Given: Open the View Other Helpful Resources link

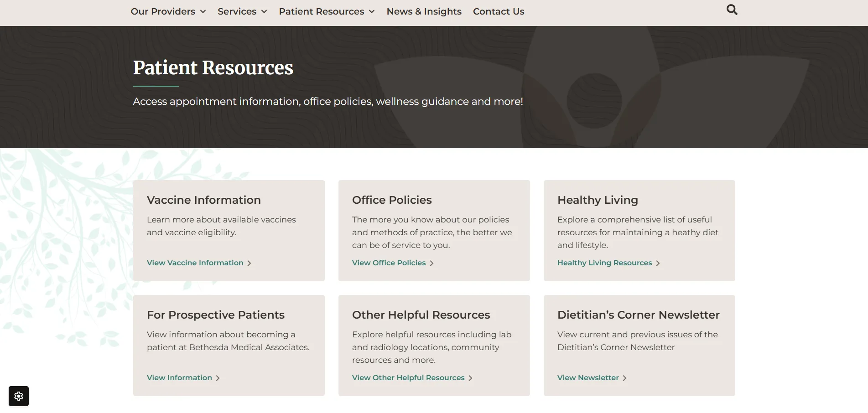Looking at the screenshot, I should tap(408, 377).
